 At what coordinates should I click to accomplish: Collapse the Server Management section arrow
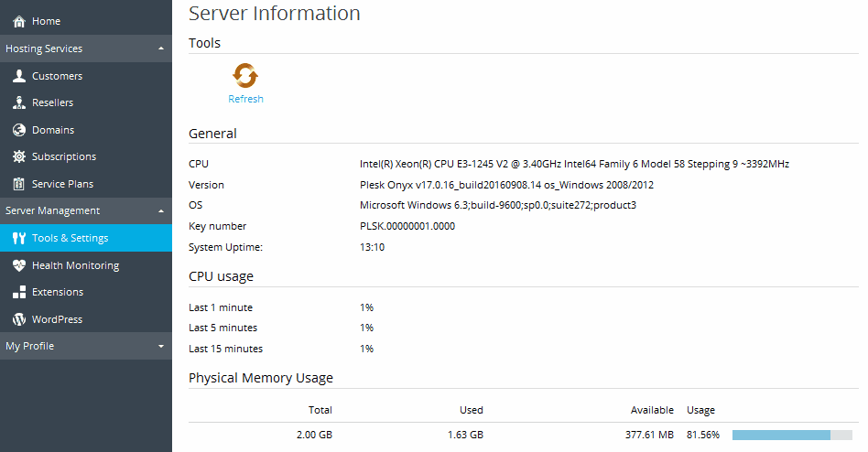(x=161, y=210)
